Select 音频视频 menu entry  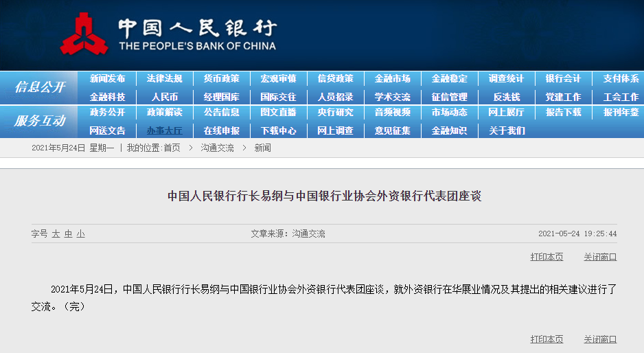pyautogui.click(x=393, y=112)
